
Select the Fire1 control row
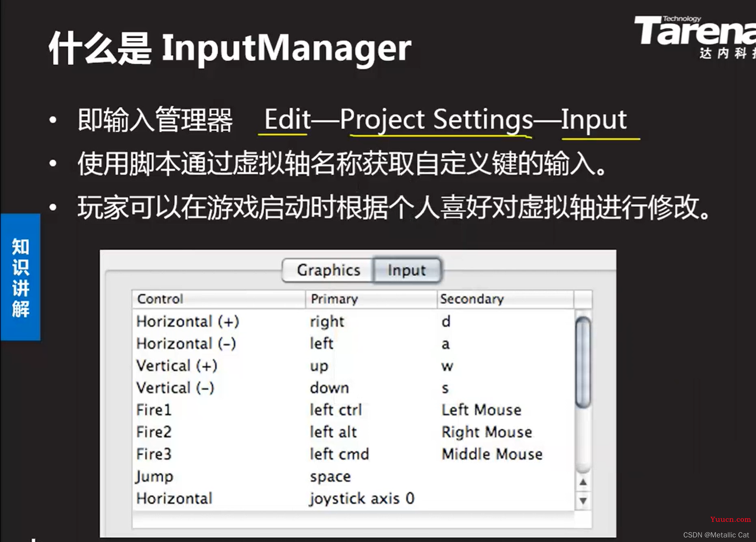[x=354, y=410]
